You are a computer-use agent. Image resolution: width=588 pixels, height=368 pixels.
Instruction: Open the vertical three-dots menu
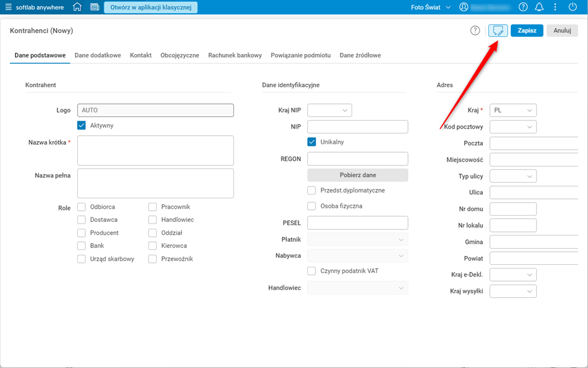tap(555, 7)
